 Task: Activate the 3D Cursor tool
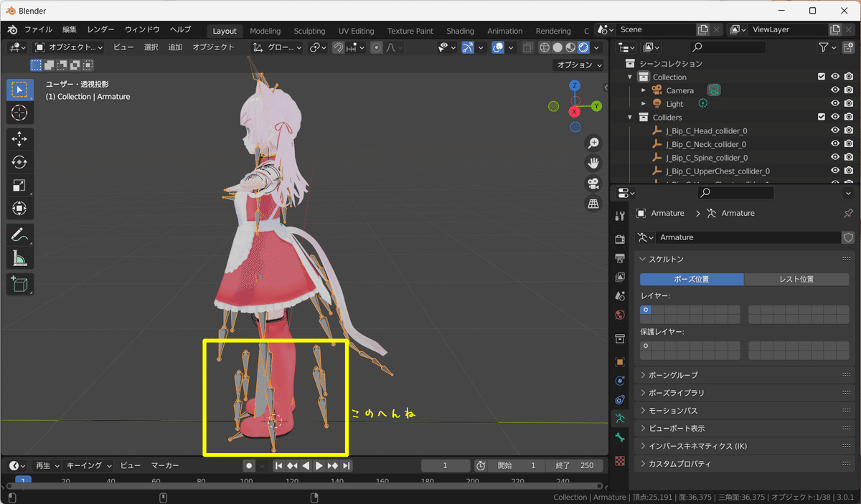coord(19,113)
